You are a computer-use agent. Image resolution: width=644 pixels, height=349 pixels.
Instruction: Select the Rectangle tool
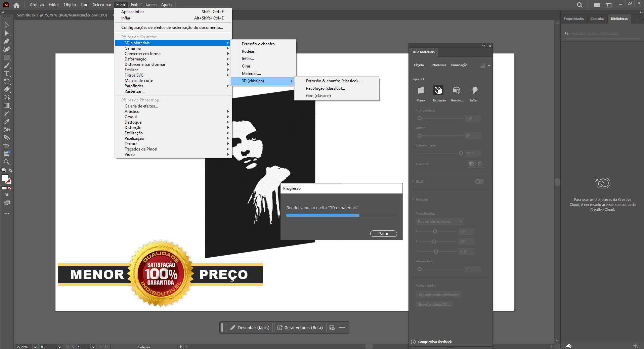pos(7,57)
